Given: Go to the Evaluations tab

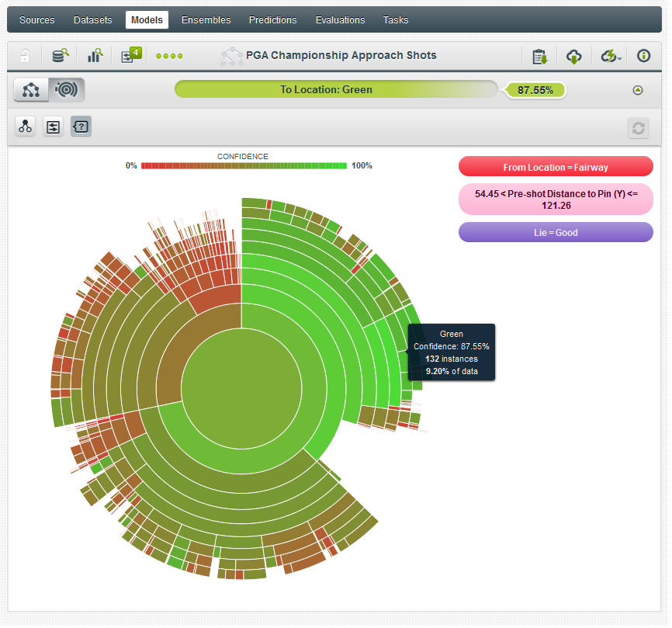Looking at the screenshot, I should [340, 20].
